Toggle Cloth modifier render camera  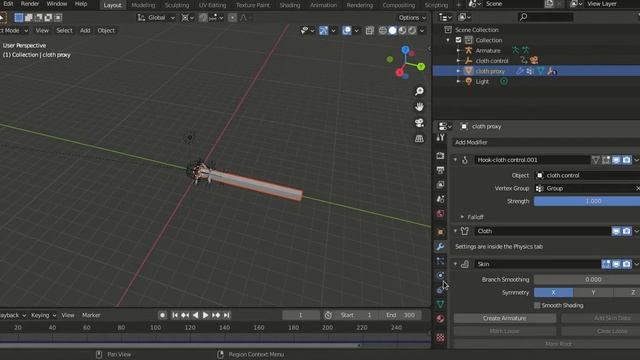coord(627,231)
